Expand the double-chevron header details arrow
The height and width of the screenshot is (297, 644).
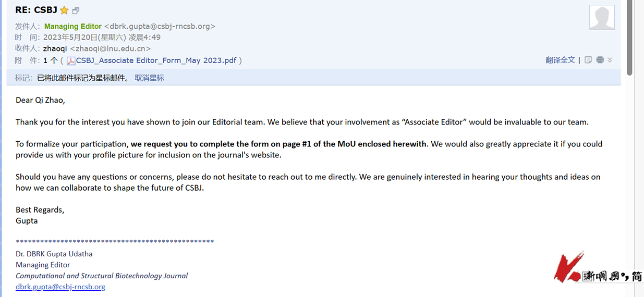(610, 60)
